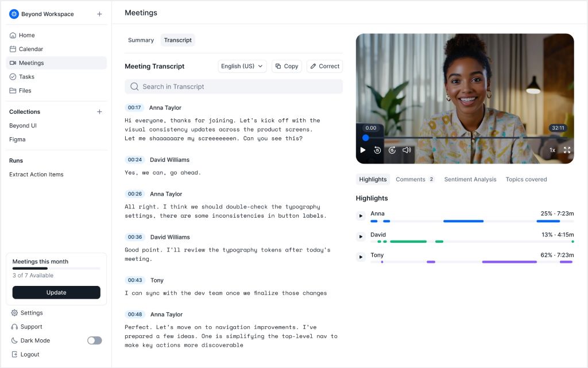Viewport: 588px width, 368px height.
Task: Click the plus icon beside Beyond Workspace
Action: click(99, 14)
